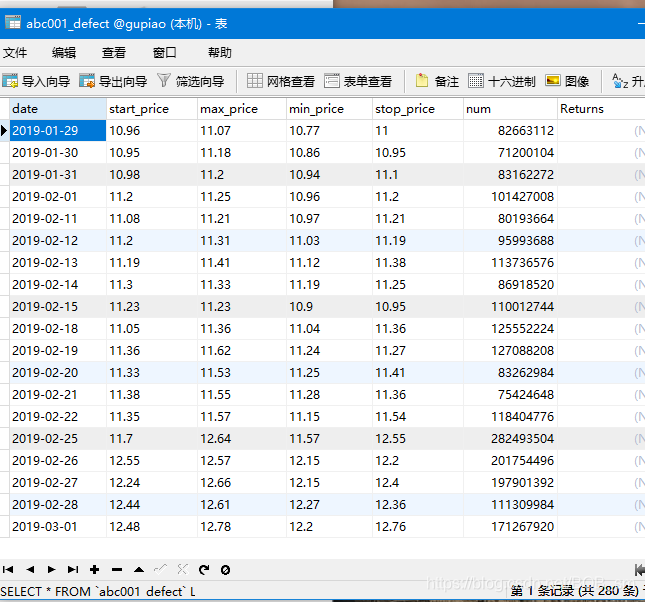The height and width of the screenshot is (602, 645).
Task: Open the 窗口 (Window) menu
Action: click(x=164, y=52)
